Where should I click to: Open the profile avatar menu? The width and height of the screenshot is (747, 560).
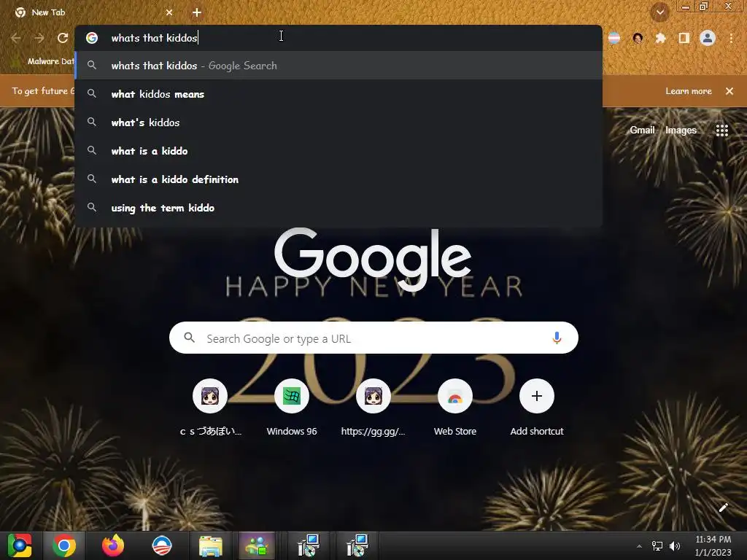click(708, 38)
